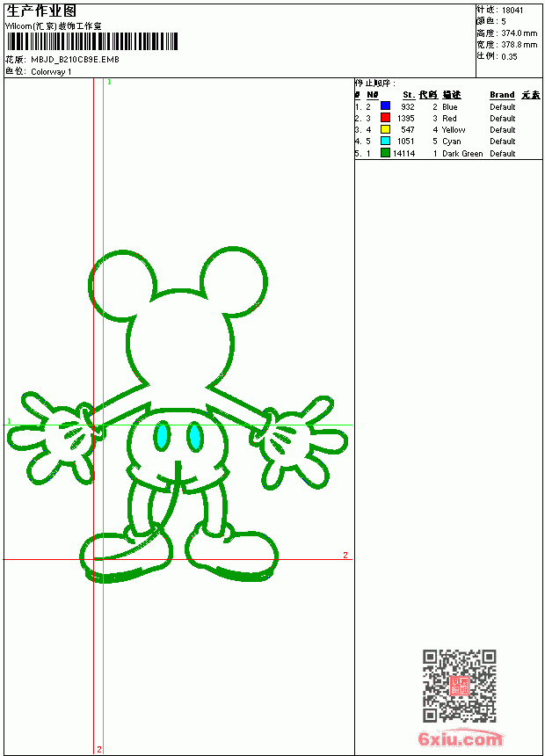Click the MBJD_B210CB9E.EMB file name
Viewport: 545px width, 756px height.
75,60
